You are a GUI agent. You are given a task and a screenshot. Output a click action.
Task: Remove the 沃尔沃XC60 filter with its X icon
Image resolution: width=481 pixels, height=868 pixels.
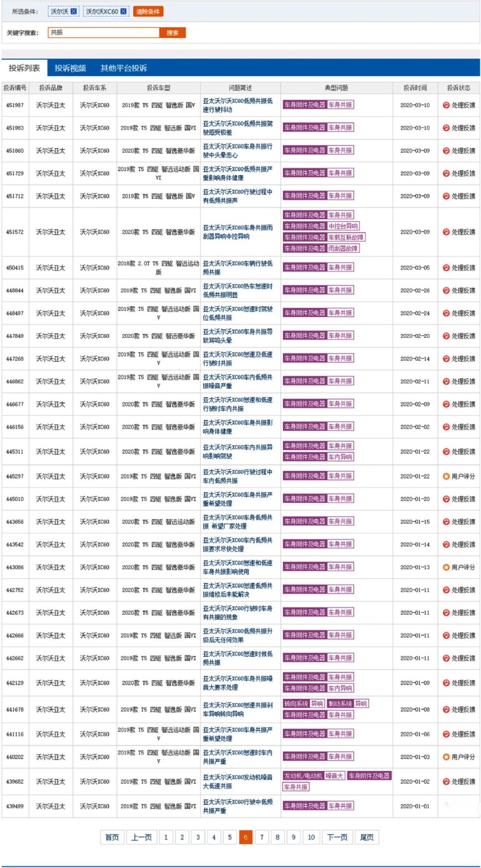coord(124,11)
